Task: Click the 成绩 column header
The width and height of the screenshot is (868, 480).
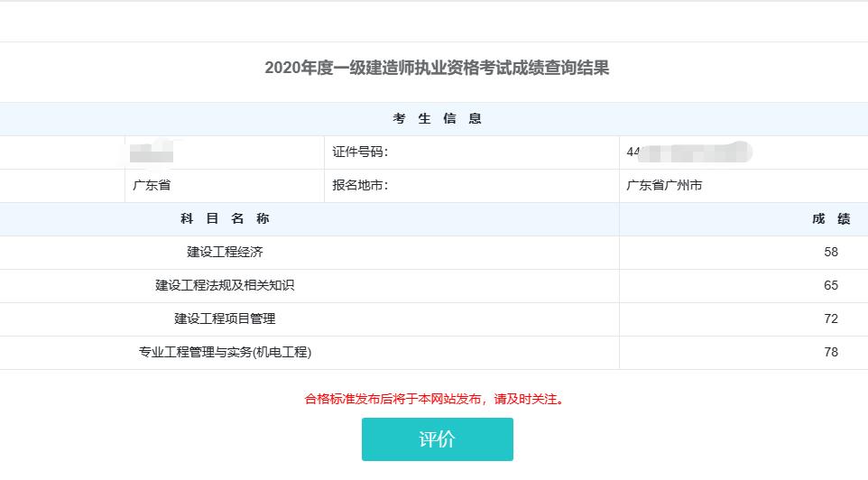Action: pyautogui.click(x=831, y=218)
